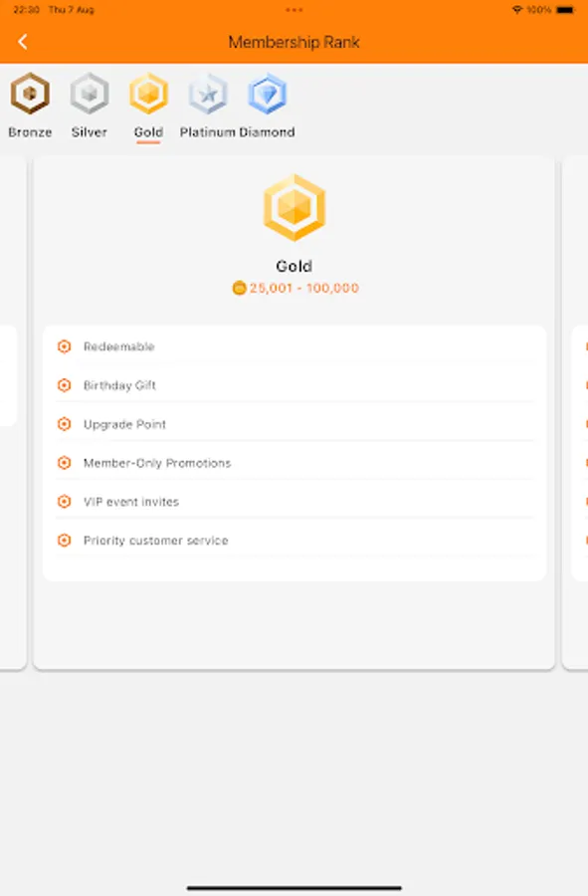The width and height of the screenshot is (588, 896).
Task: Select the Member-Only Promotions benefit row
Action: (x=294, y=463)
